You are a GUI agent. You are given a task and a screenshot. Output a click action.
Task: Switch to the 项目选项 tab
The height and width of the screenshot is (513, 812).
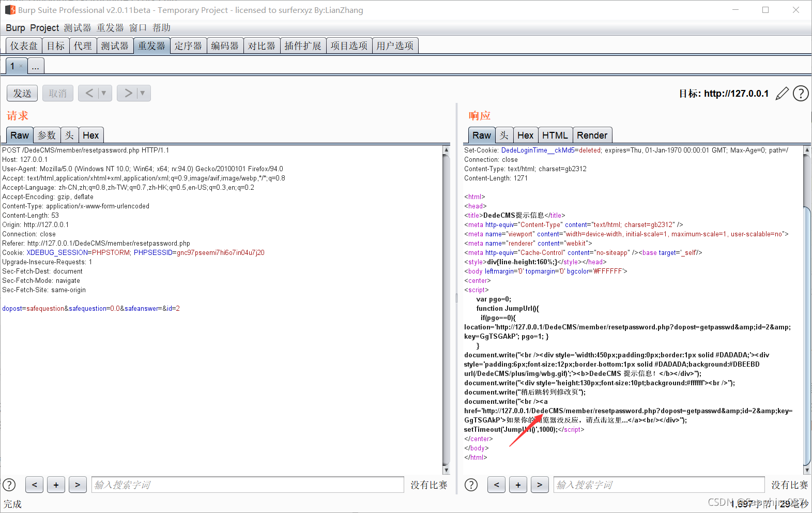click(x=349, y=46)
